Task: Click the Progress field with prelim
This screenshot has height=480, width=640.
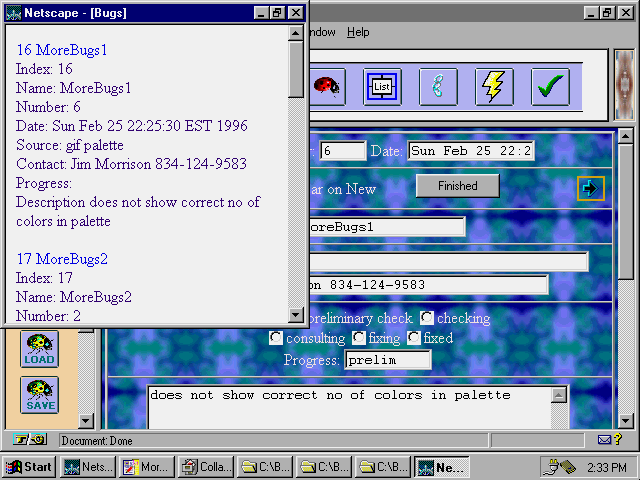Action: point(388,360)
